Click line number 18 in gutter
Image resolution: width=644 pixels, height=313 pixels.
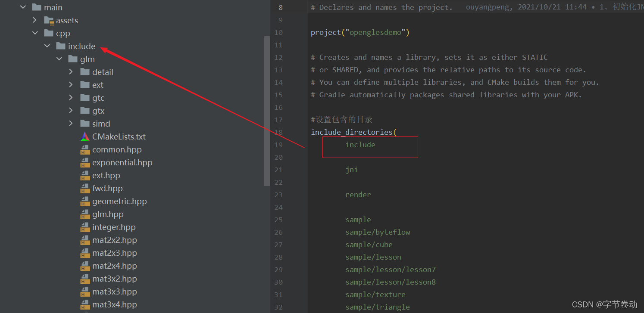coord(278,132)
